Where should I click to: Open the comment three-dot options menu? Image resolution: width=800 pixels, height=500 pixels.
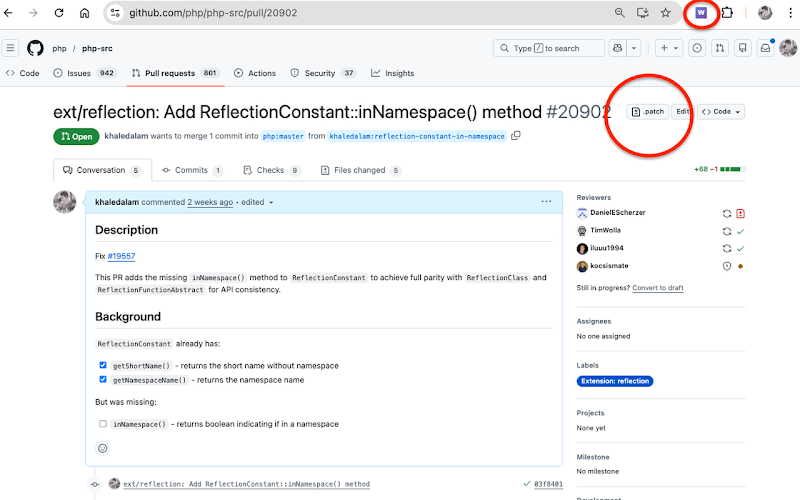click(546, 202)
